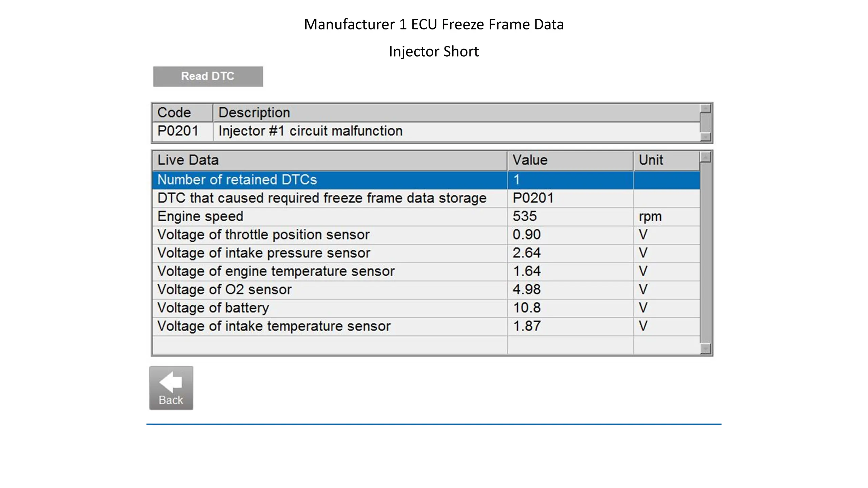Click the O2 sensor value 4.98
Viewport: 868px width, 488px height.
click(570, 290)
